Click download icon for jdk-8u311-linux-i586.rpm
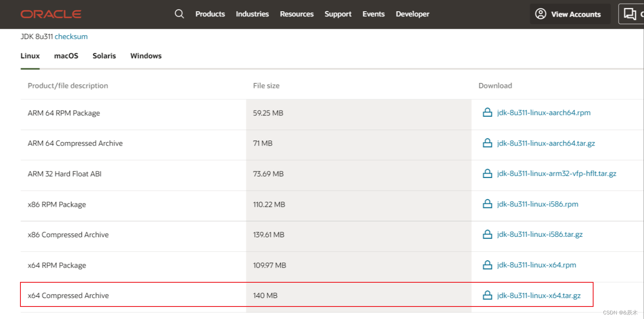The image size is (644, 319). 487,204
